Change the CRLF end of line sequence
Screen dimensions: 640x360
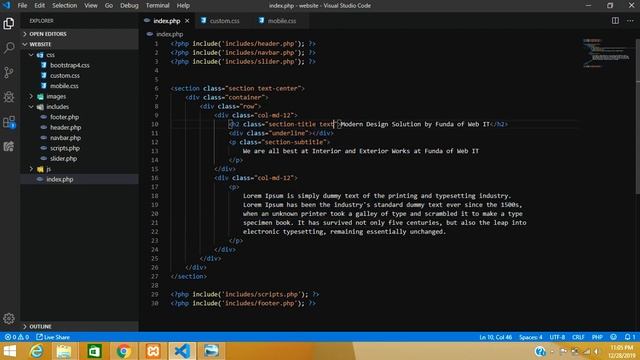pyautogui.click(x=578, y=337)
